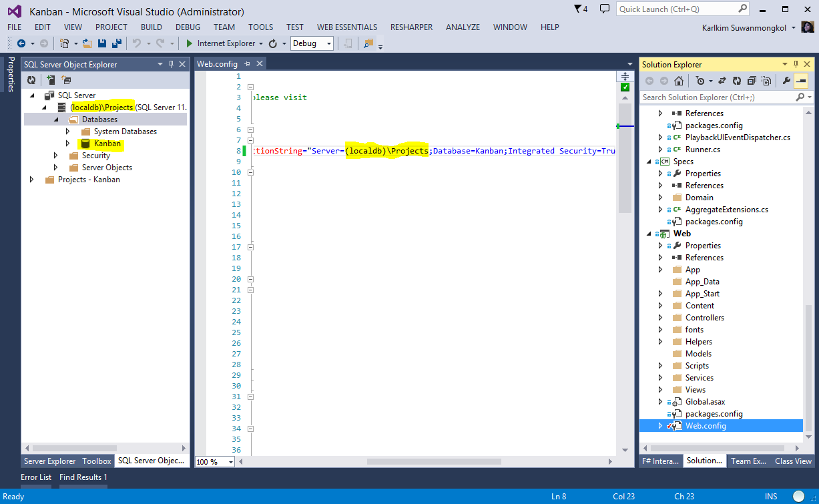Screen dimensions: 819x504
Task: Click the New Project toolbar icon
Action: point(65,43)
